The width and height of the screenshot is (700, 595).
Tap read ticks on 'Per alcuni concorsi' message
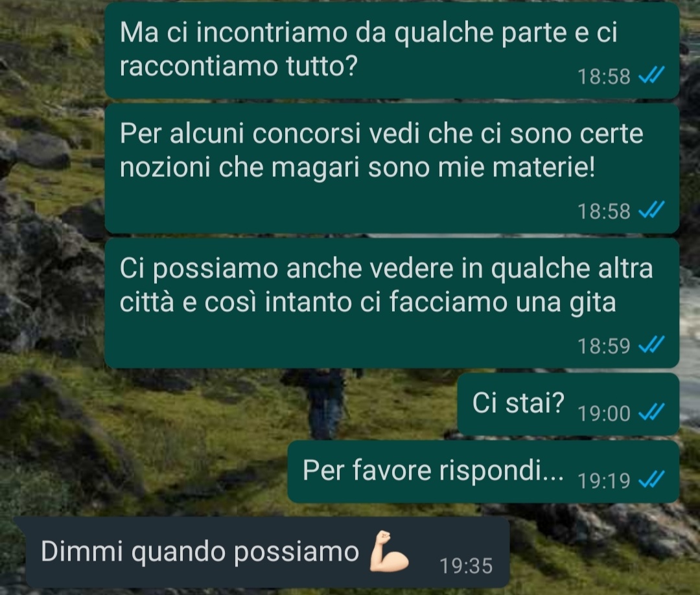pyautogui.click(x=651, y=210)
